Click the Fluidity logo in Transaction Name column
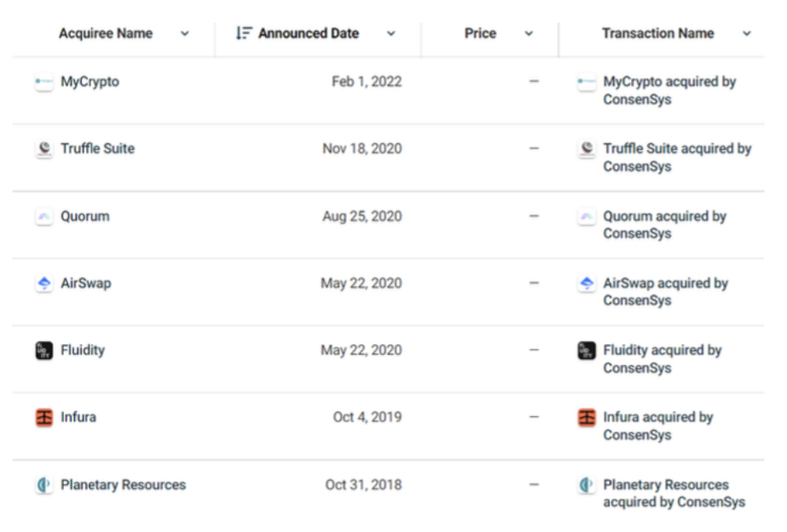The height and width of the screenshot is (532, 787). click(x=587, y=350)
